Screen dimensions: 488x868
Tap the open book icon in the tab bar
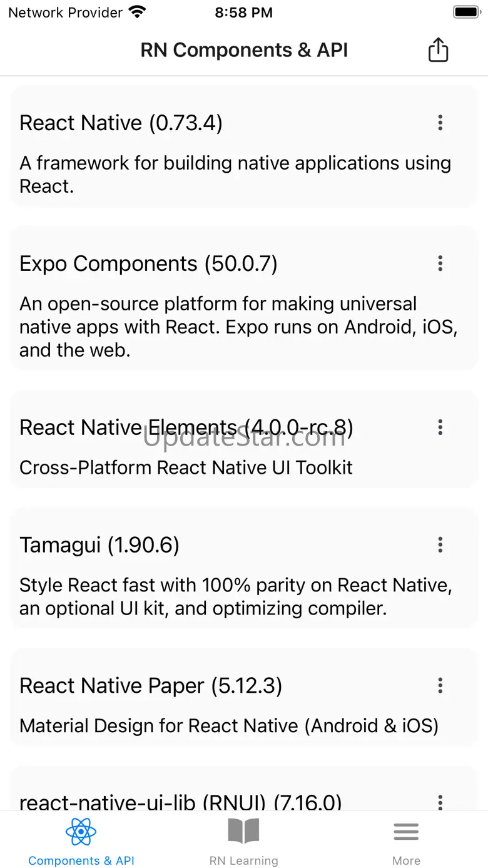243,832
